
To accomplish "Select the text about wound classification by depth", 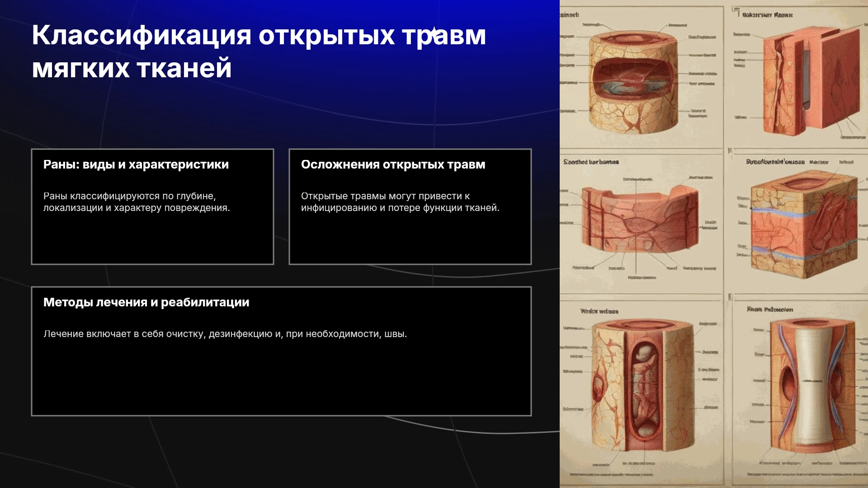I will click(137, 202).
